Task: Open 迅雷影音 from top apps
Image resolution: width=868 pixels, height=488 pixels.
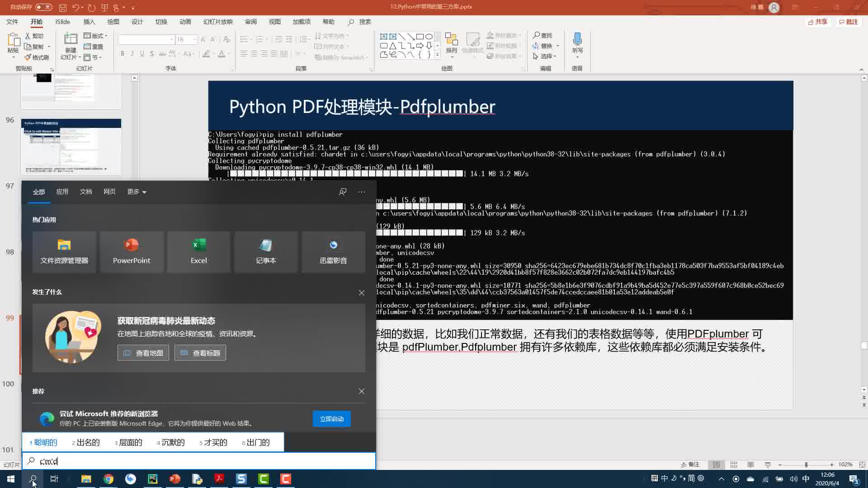Action: (x=333, y=252)
